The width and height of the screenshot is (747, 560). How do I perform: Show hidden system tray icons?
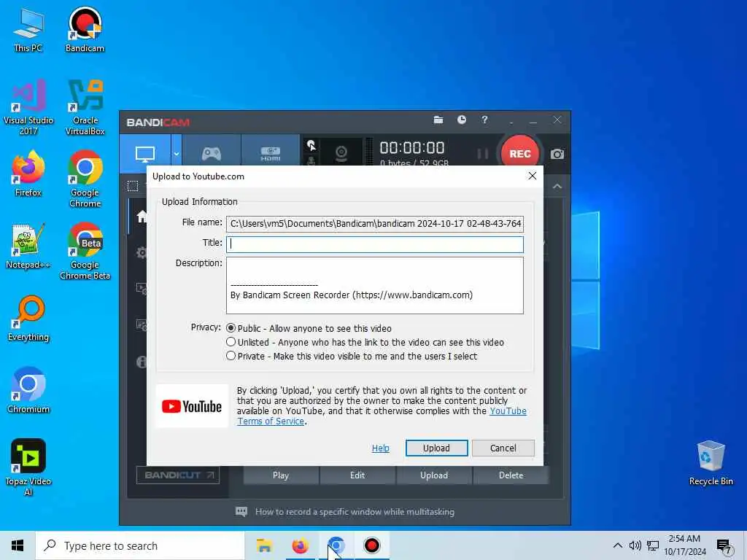617,545
